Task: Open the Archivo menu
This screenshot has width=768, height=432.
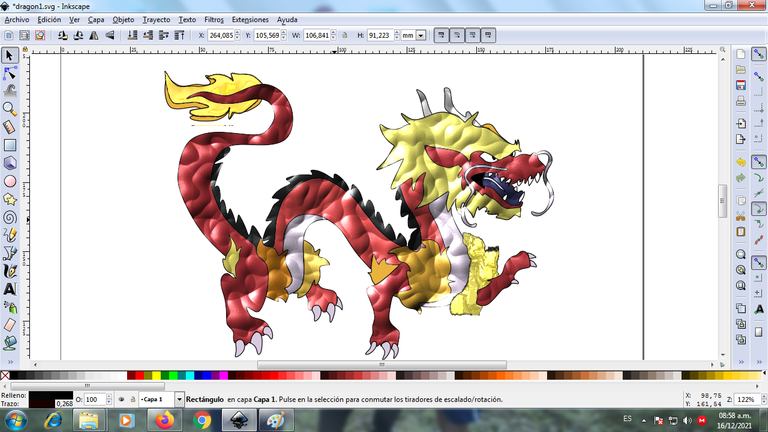Action: pos(17,20)
